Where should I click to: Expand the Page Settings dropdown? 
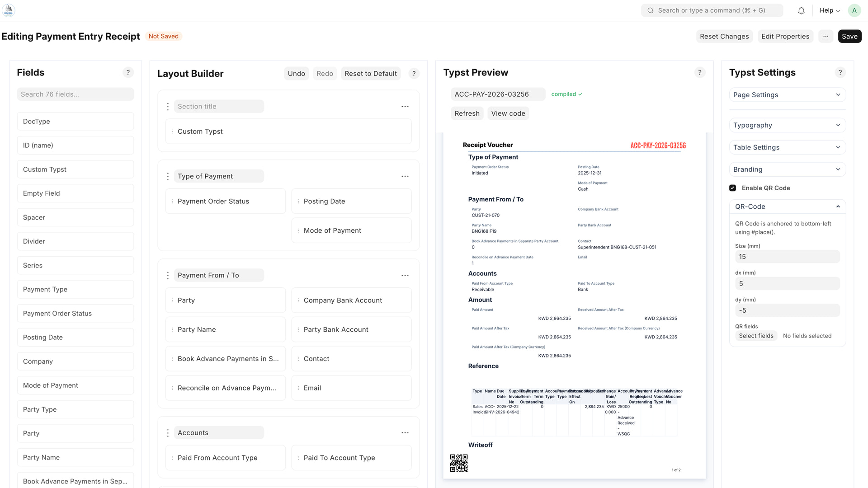[x=787, y=95]
